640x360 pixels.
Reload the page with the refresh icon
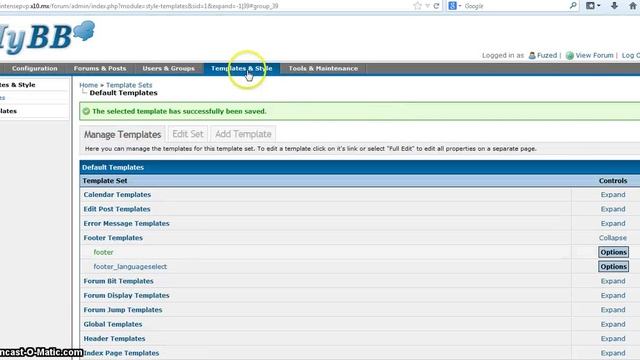[436, 6]
